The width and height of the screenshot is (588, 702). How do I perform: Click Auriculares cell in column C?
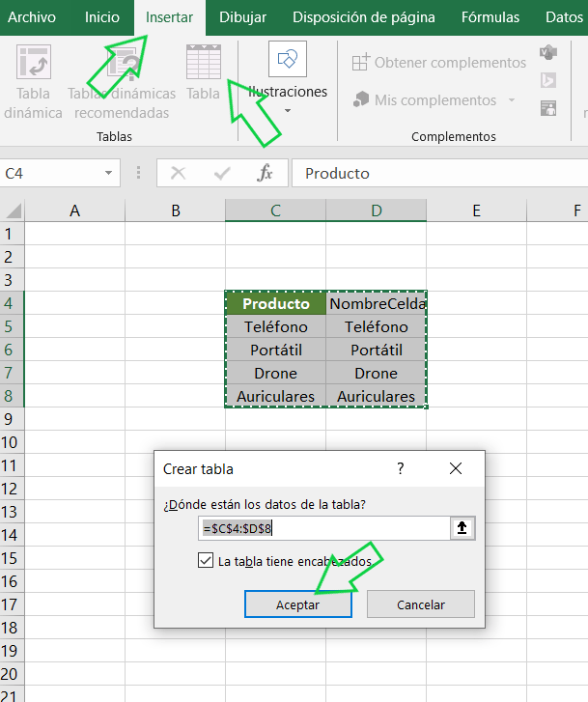click(276, 396)
